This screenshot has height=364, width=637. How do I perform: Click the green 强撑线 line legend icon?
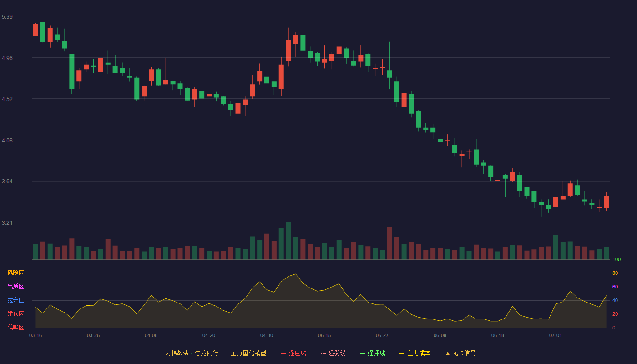click(x=363, y=353)
